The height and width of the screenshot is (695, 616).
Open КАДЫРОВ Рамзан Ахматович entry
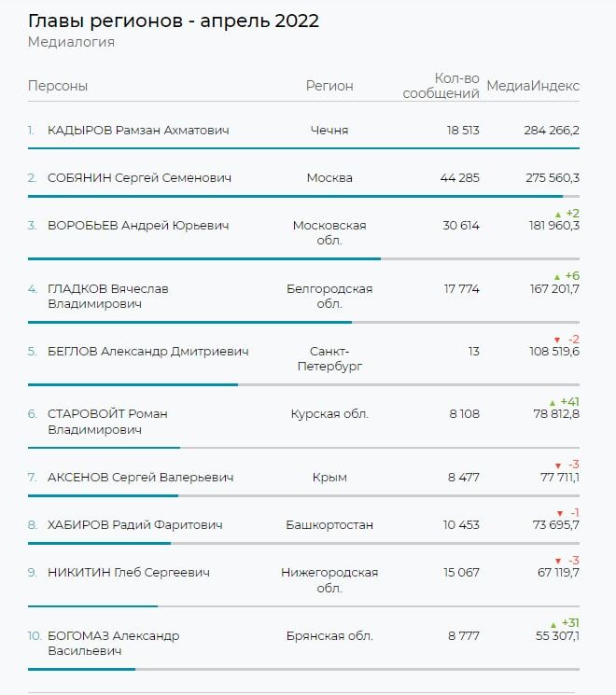[138, 131]
